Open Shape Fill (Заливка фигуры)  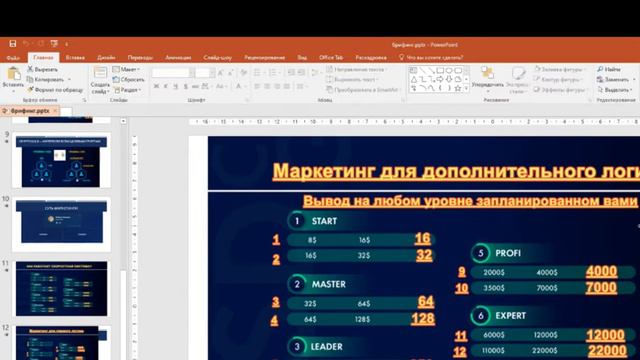pyautogui.click(x=559, y=69)
